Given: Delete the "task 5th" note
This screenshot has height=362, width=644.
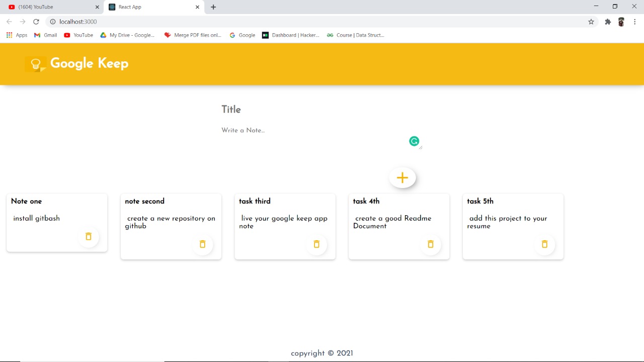Looking at the screenshot, I should pos(544,244).
